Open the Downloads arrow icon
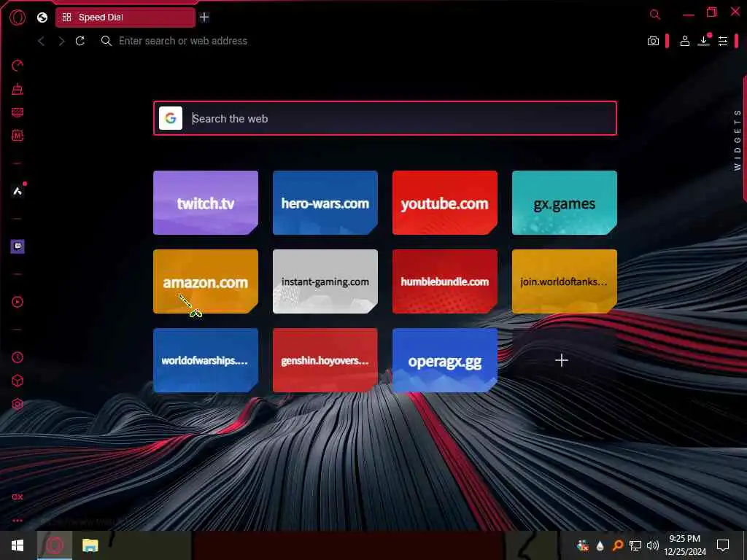The height and width of the screenshot is (560, 747). click(x=704, y=41)
